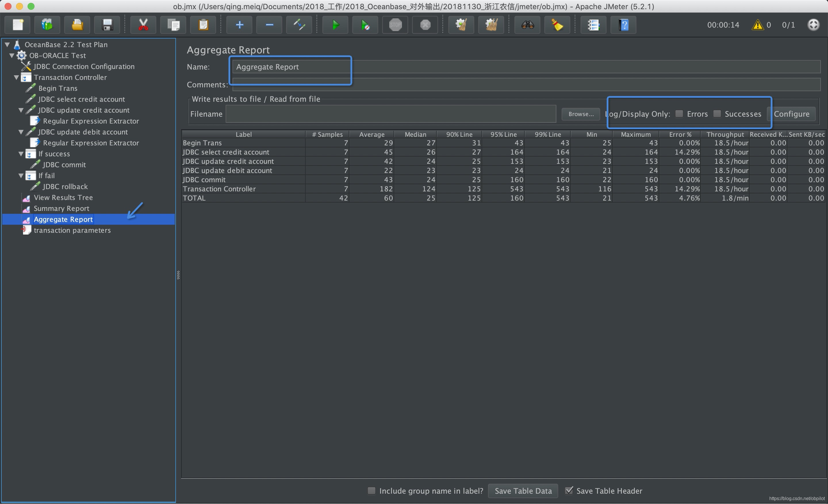
Task: Click the panel divider handle between tree and report
Action: coord(178,275)
